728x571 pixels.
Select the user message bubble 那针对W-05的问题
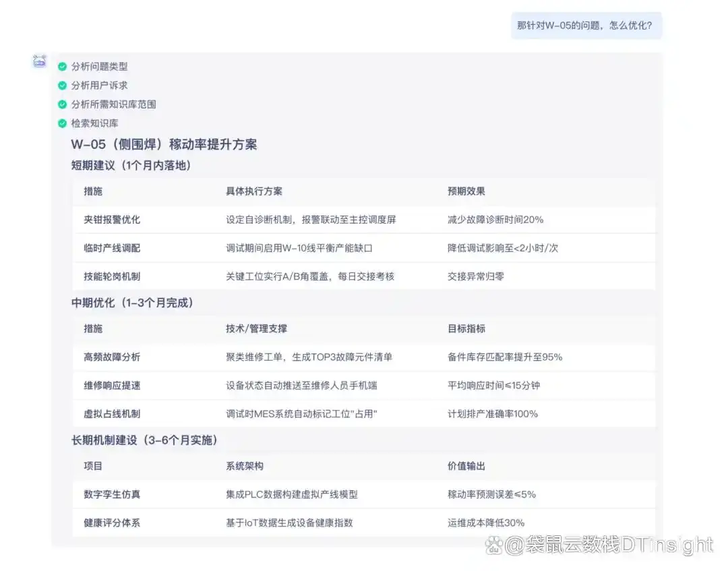(x=586, y=26)
